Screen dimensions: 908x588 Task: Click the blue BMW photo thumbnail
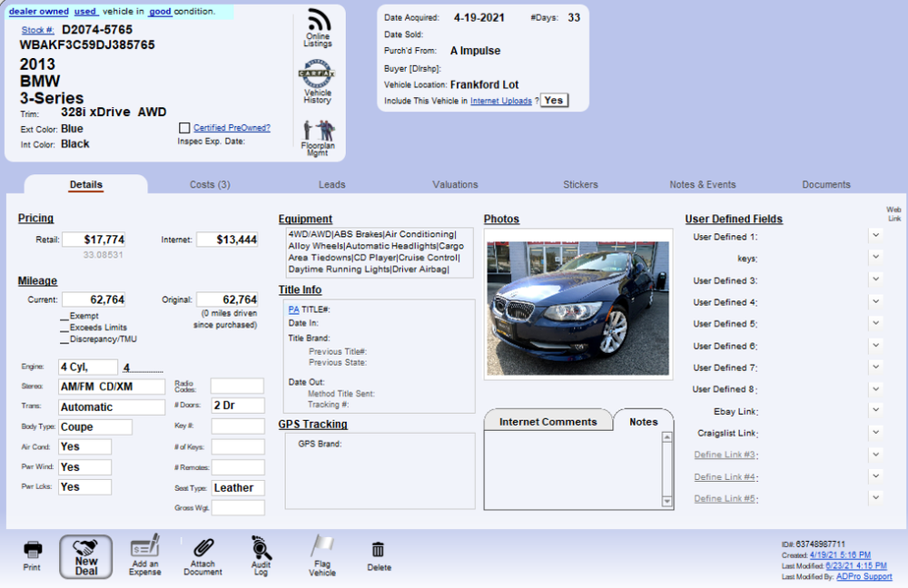coord(577,308)
